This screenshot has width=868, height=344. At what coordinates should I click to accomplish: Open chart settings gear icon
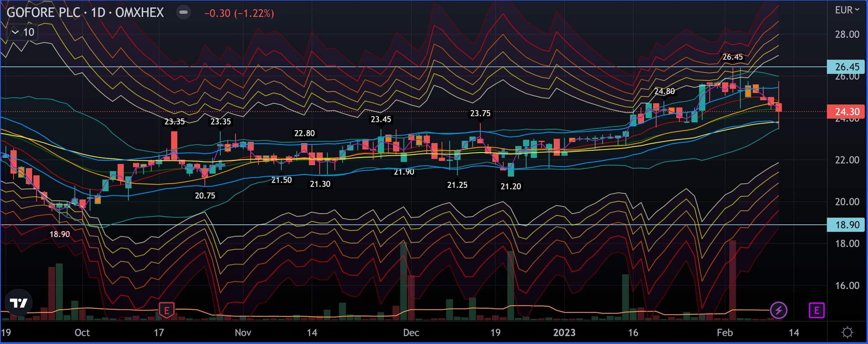point(847,333)
